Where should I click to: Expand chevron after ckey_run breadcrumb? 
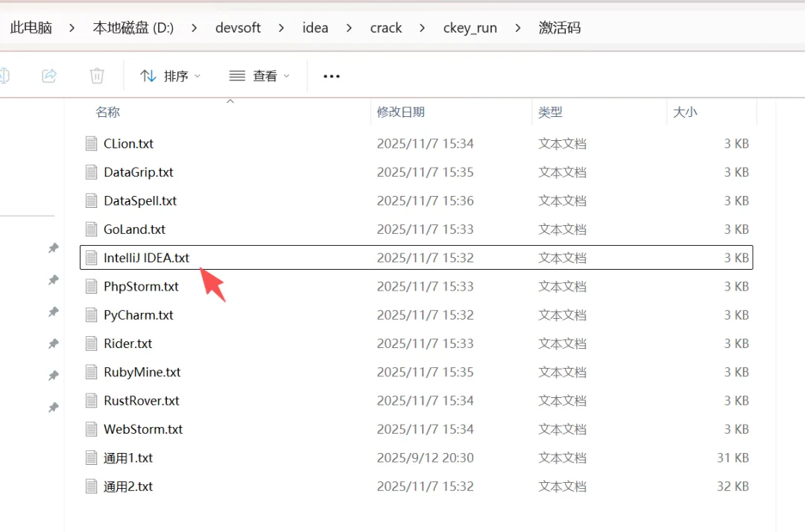coord(517,28)
